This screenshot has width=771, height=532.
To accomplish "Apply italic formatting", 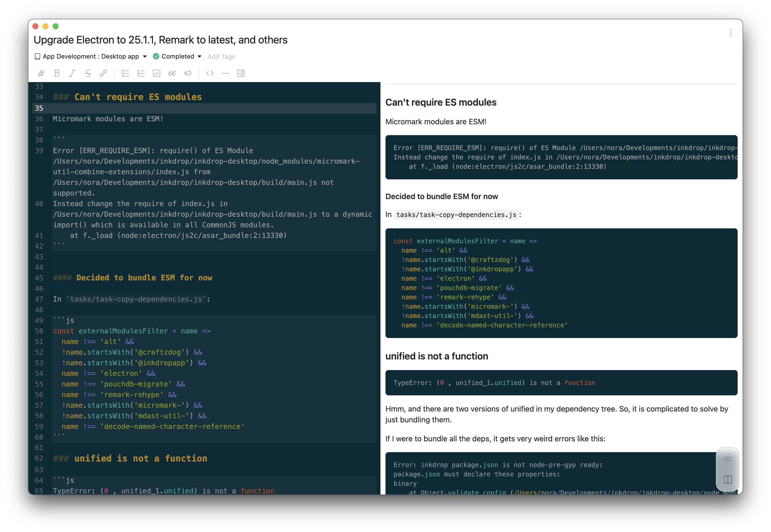I will (72, 73).
